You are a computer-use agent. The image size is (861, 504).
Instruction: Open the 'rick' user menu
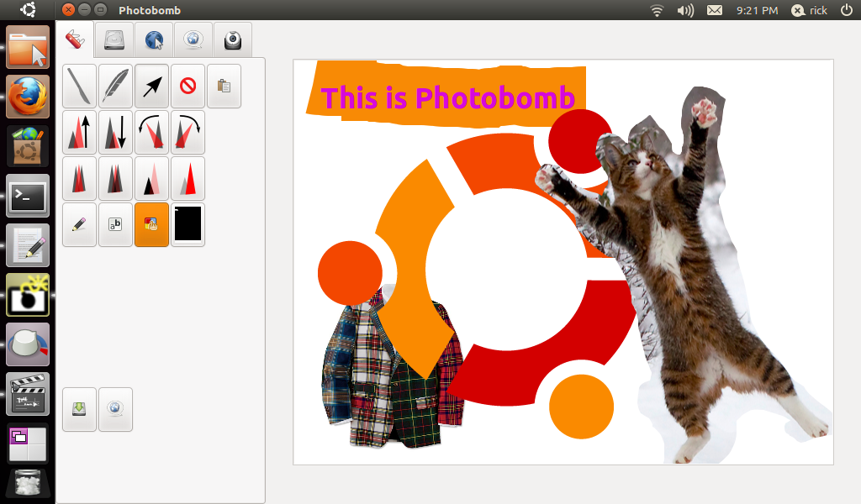pos(809,10)
